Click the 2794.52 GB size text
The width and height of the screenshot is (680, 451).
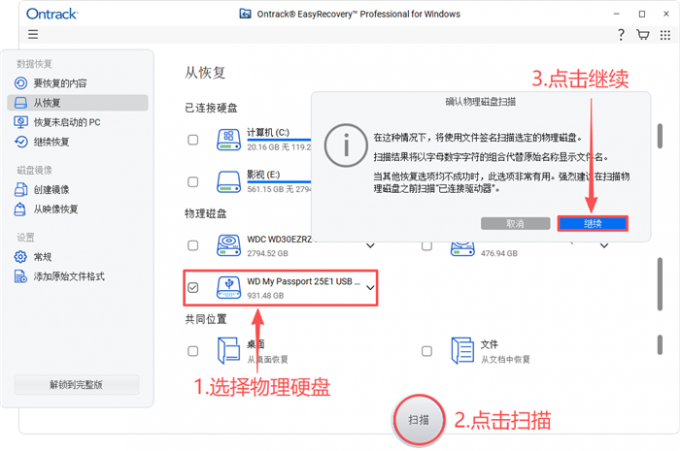pos(268,253)
